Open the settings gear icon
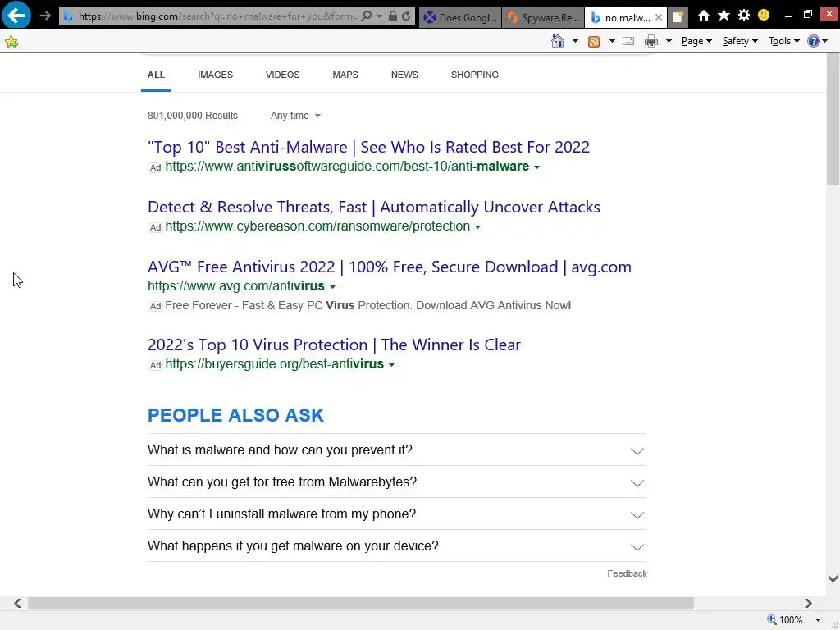Viewport: 840px width, 630px height. [743, 15]
